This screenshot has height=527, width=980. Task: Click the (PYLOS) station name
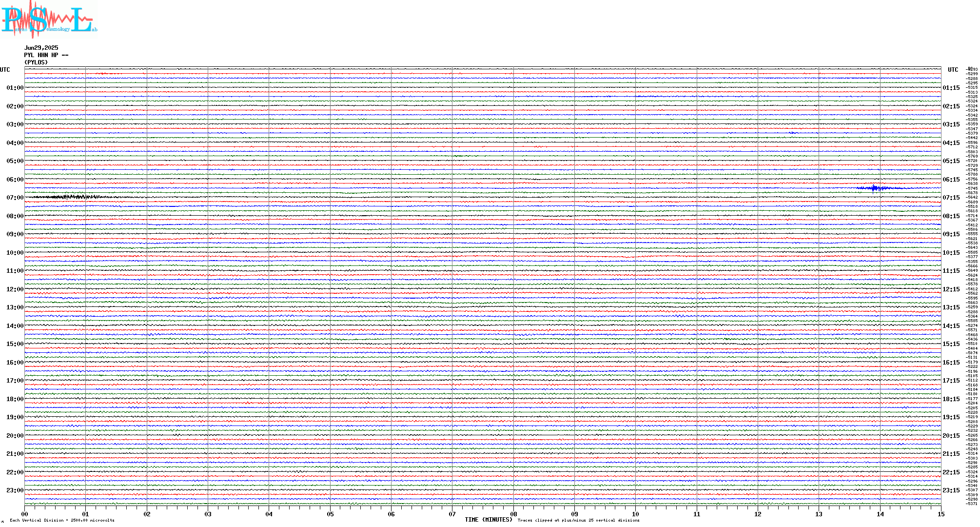tap(37, 62)
